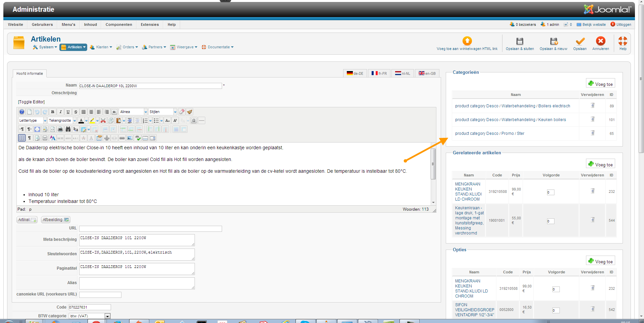Click the Opslaan & sluiten save icon
The height and width of the screenshot is (323, 644).
tap(520, 41)
